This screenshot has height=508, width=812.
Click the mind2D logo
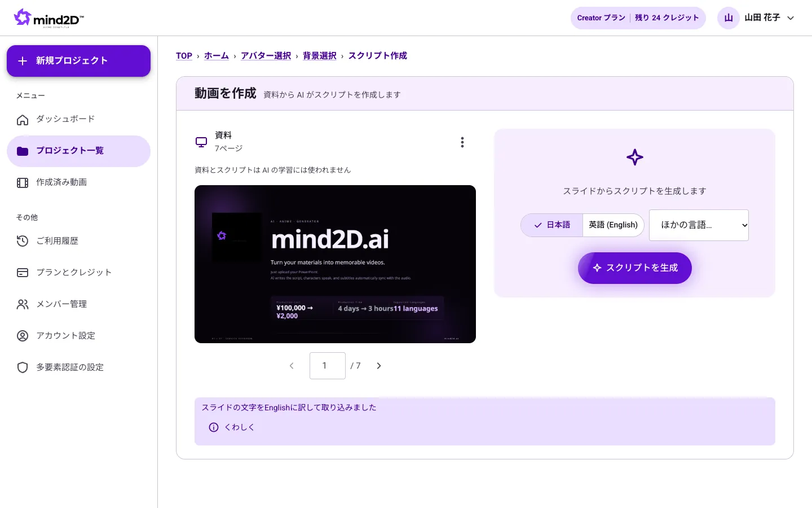tap(49, 18)
